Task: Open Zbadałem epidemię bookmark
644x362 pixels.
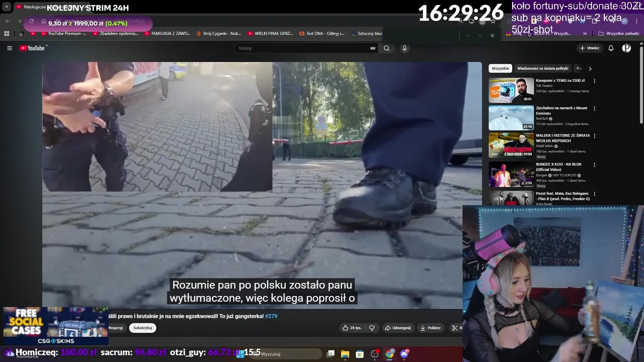Action: click(116, 34)
